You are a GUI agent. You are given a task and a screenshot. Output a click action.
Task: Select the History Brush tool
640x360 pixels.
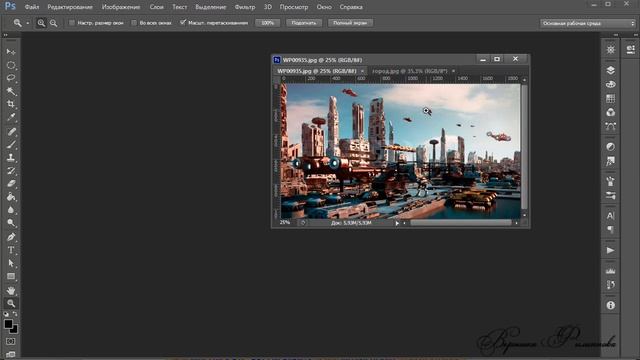click(x=11, y=171)
